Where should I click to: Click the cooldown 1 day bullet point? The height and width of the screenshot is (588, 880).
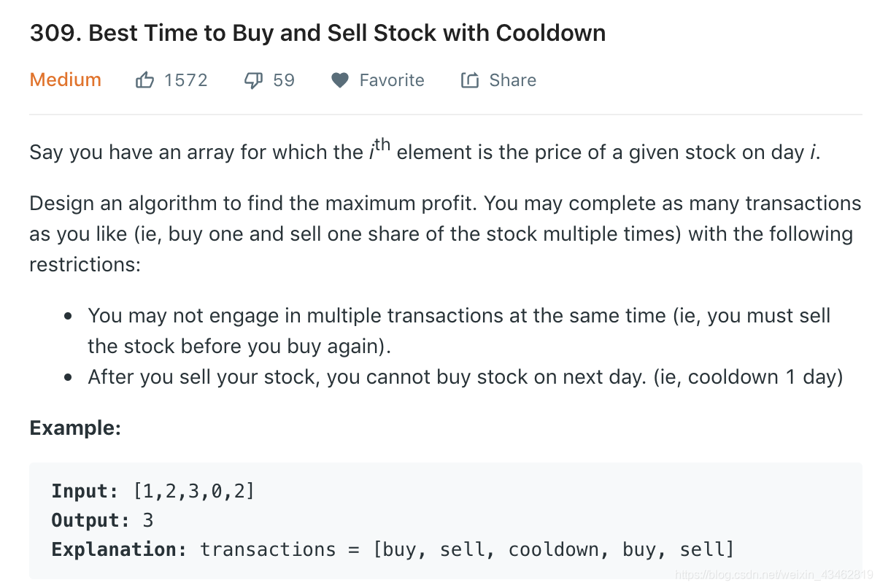[465, 377]
